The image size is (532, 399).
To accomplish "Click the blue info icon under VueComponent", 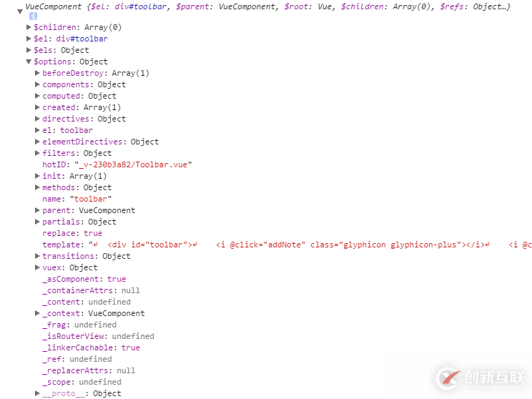I will [x=33, y=16].
